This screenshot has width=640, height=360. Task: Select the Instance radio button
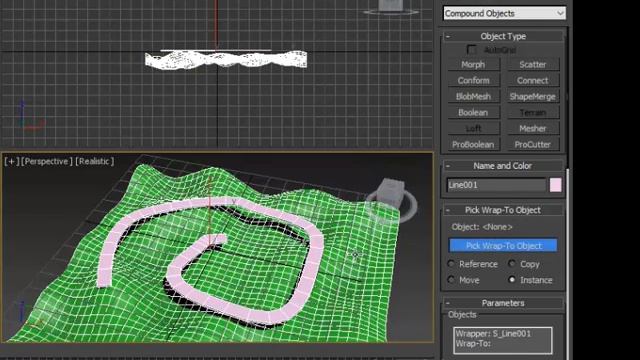(x=512, y=280)
